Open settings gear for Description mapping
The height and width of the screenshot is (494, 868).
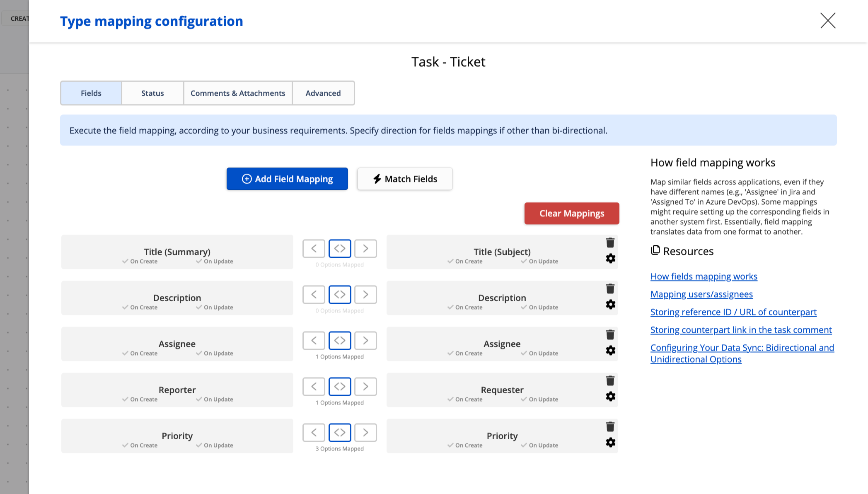(x=610, y=305)
